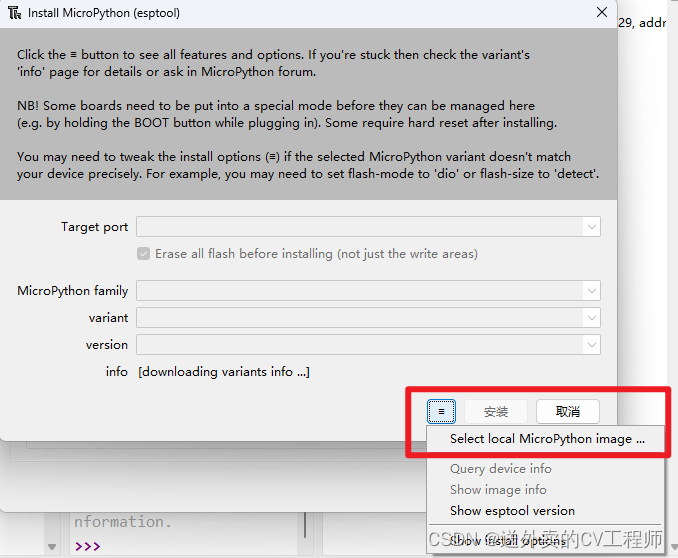Close the Install MicroPython dialog
The height and width of the screenshot is (558, 678).
click(x=602, y=13)
